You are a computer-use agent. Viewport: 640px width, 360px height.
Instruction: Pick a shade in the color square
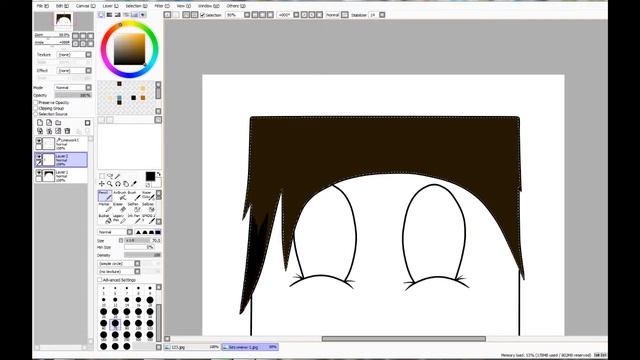coord(129,49)
